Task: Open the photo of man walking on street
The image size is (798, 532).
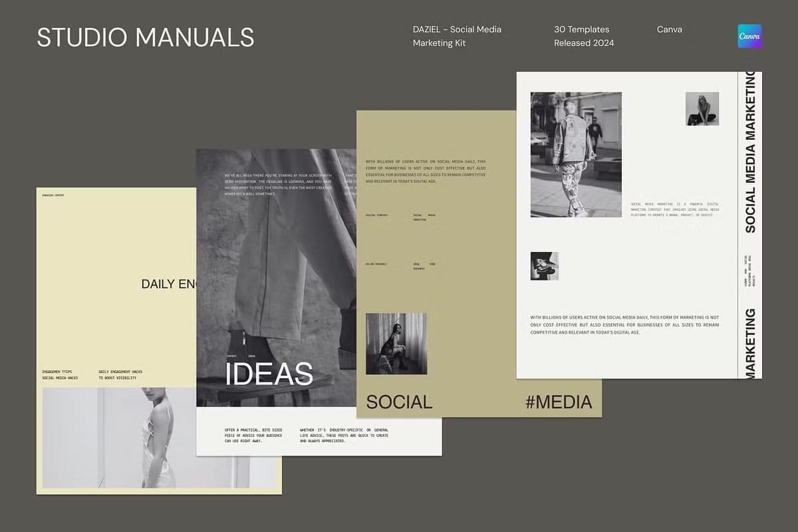Action: [576, 154]
